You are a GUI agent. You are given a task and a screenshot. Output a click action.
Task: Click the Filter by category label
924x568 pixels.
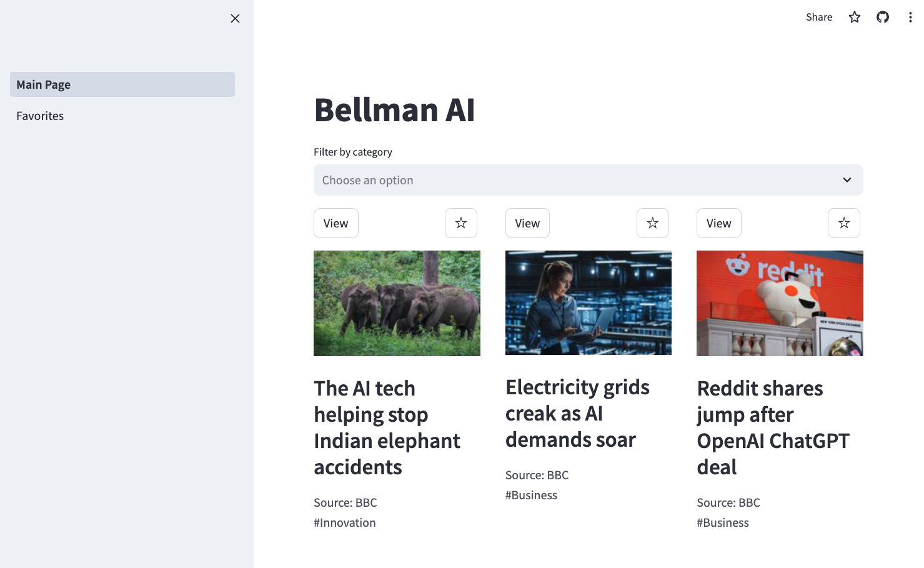(x=353, y=152)
